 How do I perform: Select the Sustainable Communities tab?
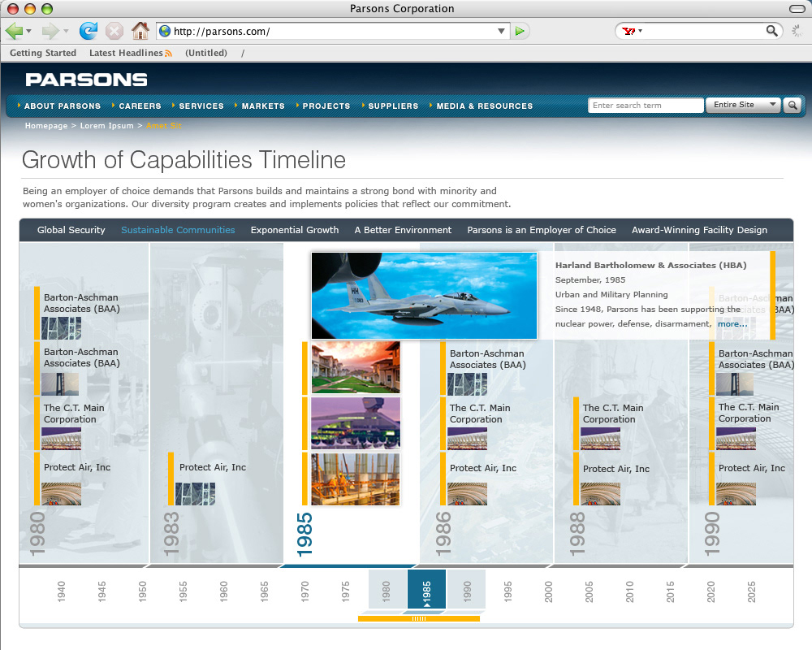tap(178, 230)
